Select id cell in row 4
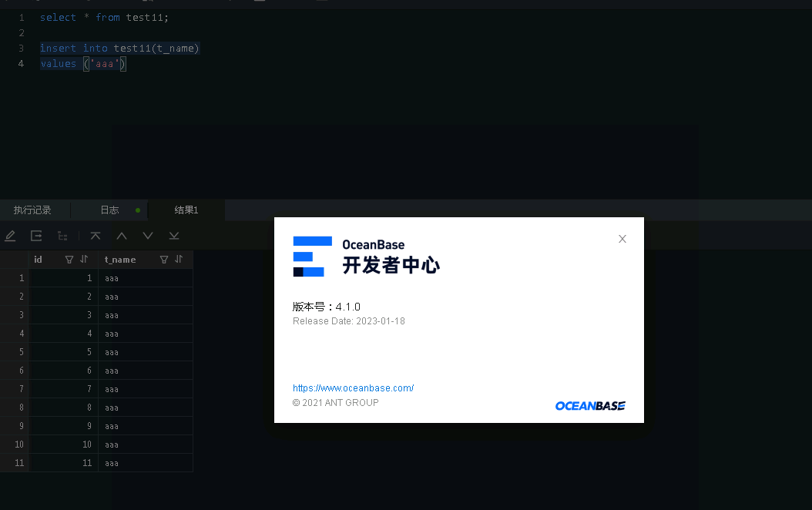Screen dimensions: 812x510 (x=63, y=334)
